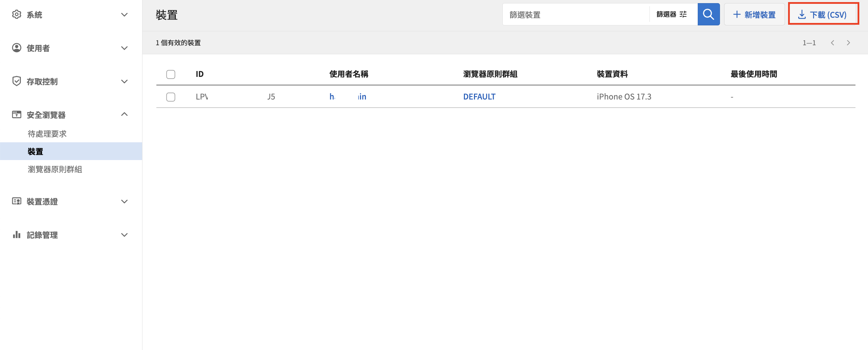Expand the 裝置憑證 section chevron
This screenshot has width=868, height=350.
click(x=124, y=201)
